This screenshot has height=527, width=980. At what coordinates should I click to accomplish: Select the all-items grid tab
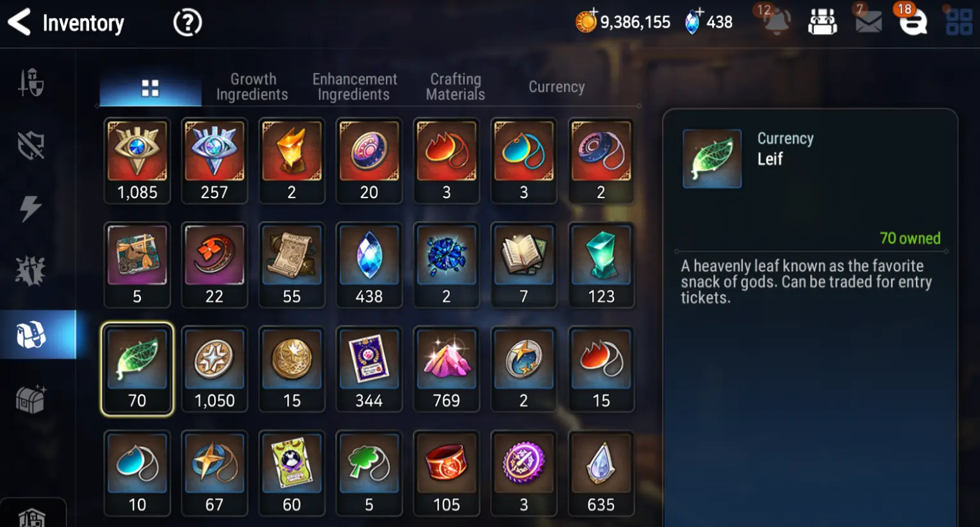(150, 88)
